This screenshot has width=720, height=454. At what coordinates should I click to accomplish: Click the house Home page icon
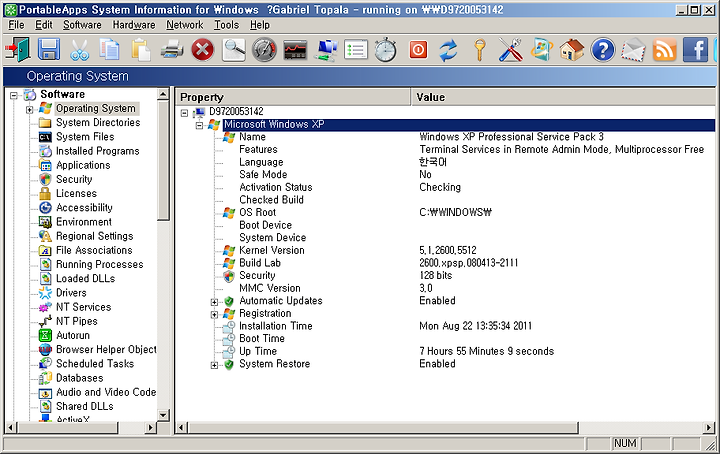[572, 50]
